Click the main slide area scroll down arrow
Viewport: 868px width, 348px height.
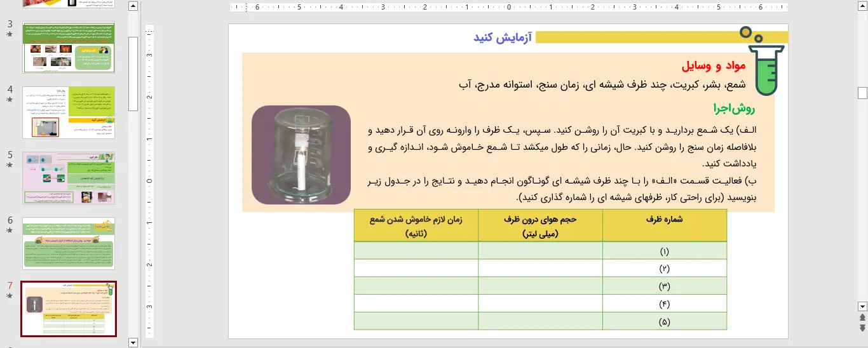[x=862, y=305]
